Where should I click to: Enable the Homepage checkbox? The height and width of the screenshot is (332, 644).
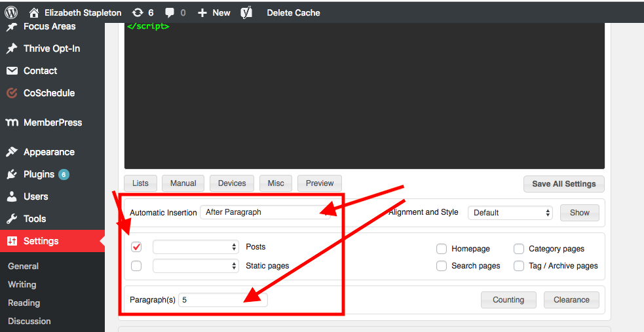[442, 249]
